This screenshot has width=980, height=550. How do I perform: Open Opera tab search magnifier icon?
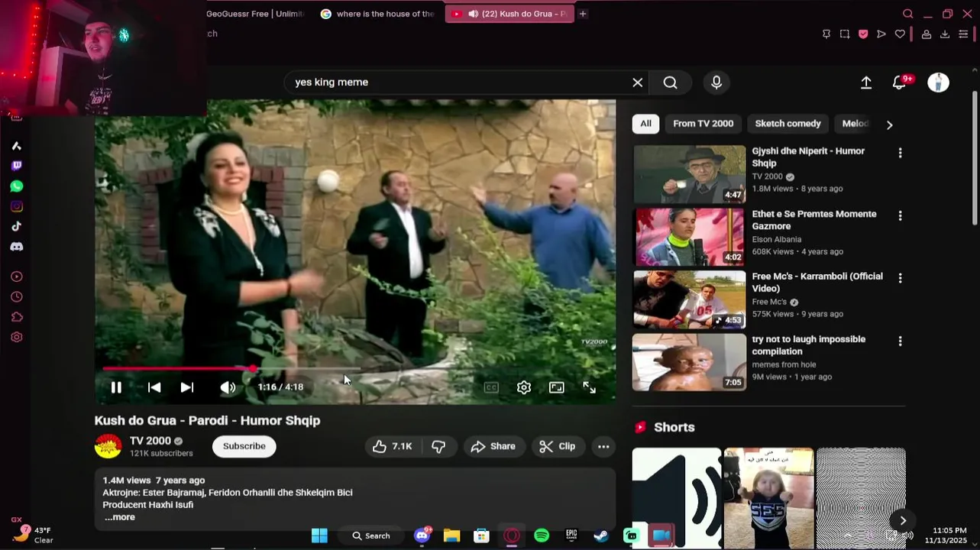tap(908, 14)
